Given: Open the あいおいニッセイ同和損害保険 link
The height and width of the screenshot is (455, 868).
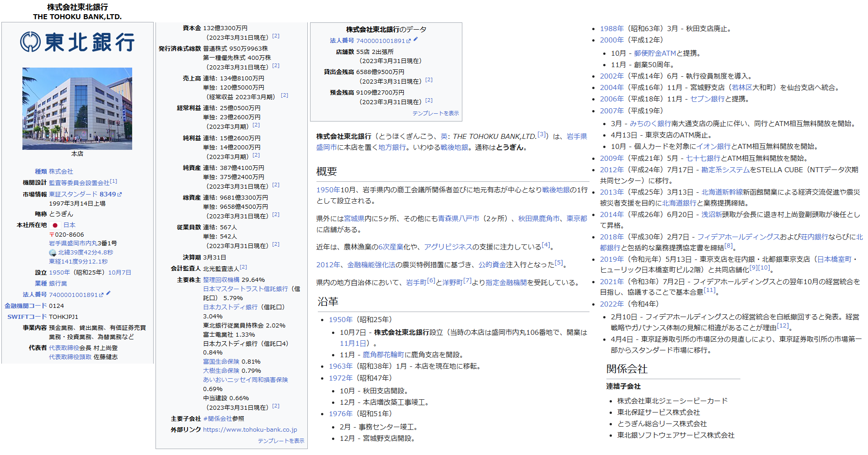Looking at the screenshot, I should (246, 380).
